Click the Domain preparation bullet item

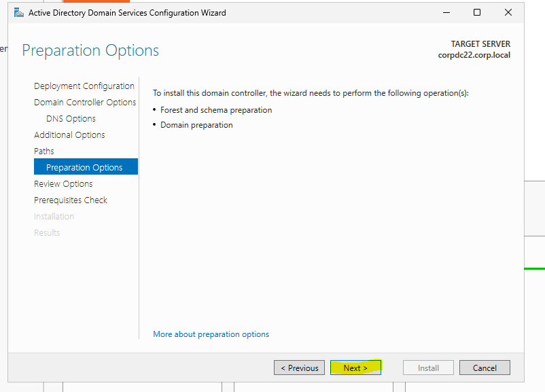(196, 125)
